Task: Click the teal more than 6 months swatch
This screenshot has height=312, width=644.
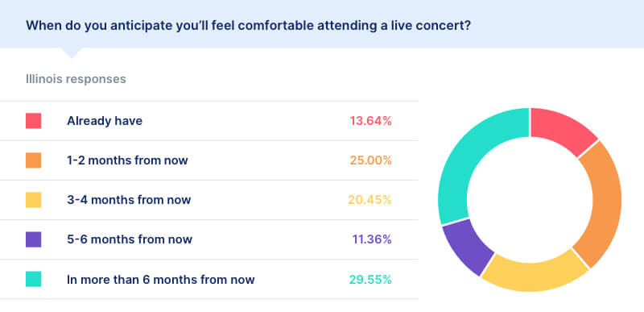Action: [33, 279]
